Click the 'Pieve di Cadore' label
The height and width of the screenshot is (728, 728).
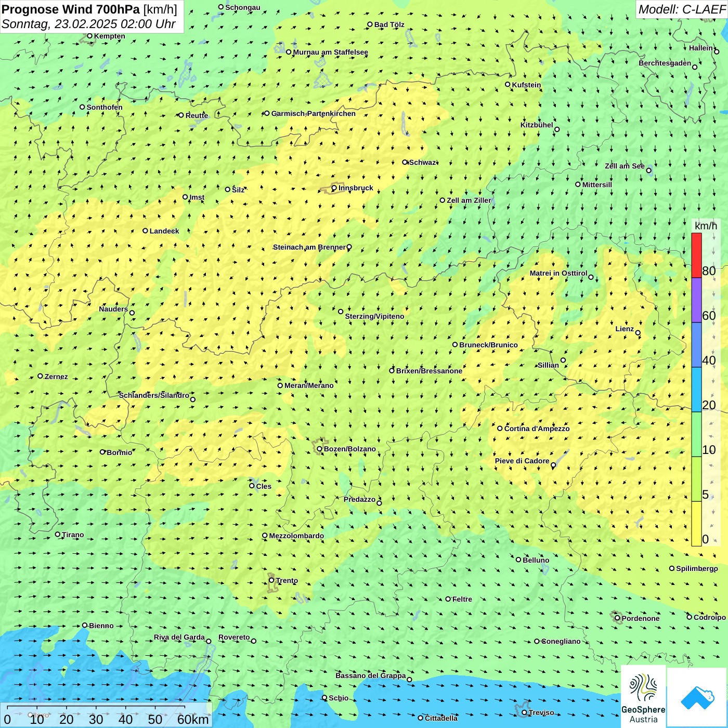click(522, 461)
